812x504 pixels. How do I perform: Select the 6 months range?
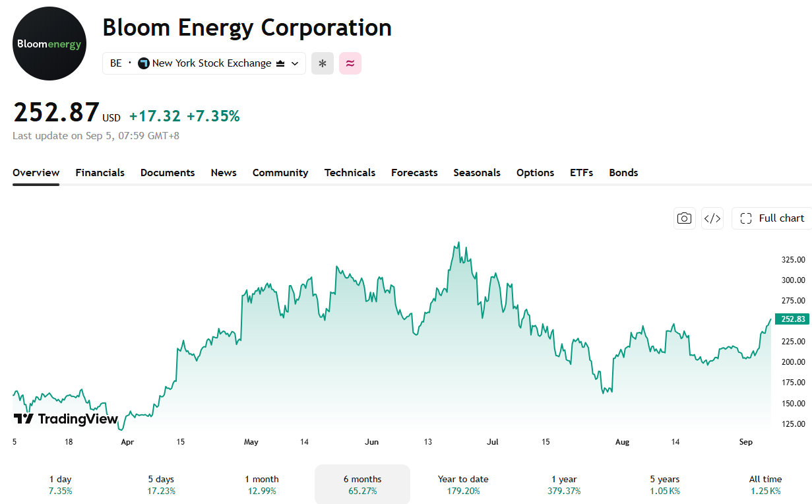click(x=362, y=485)
